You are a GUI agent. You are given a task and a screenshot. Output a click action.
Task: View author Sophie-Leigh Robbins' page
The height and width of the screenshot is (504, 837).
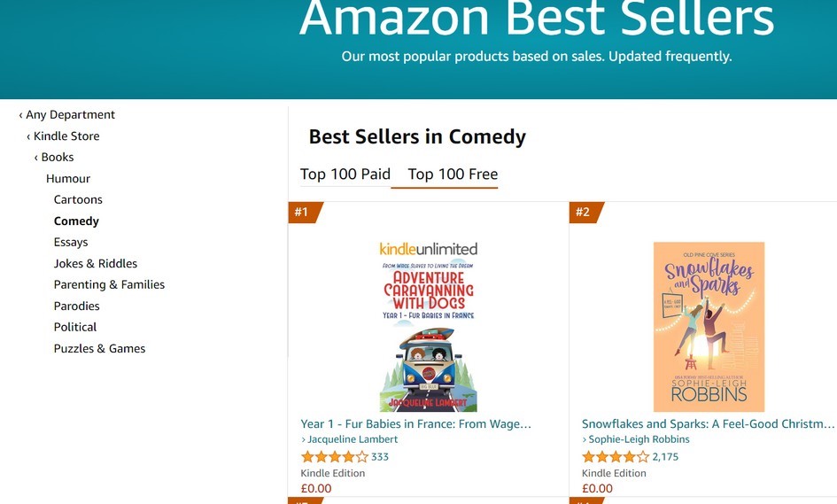coord(639,439)
